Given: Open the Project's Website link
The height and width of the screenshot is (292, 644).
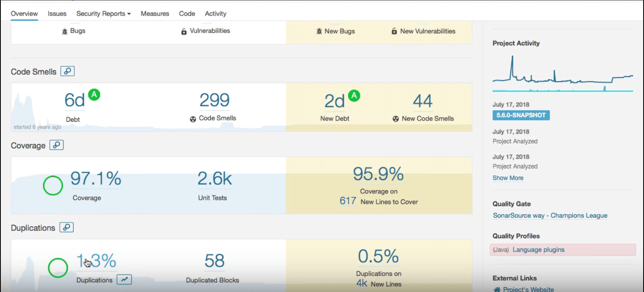Looking at the screenshot, I should coord(528,289).
